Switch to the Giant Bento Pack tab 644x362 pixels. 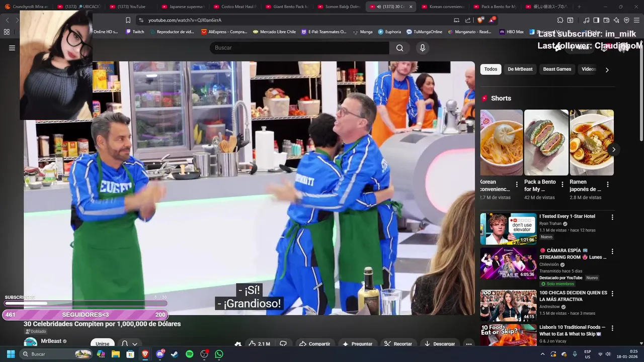point(287,7)
